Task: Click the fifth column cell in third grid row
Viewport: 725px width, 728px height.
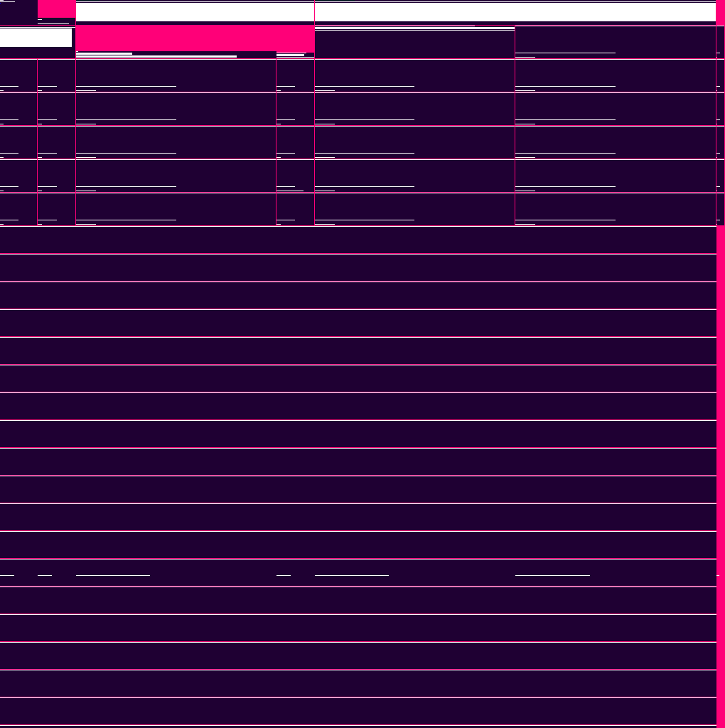Action: click(x=414, y=142)
